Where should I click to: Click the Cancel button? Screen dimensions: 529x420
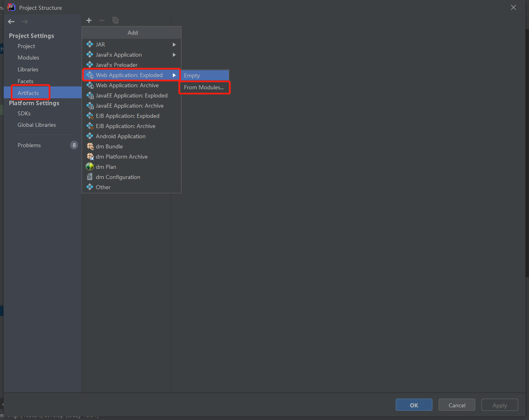pyautogui.click(x=457, y=405)
